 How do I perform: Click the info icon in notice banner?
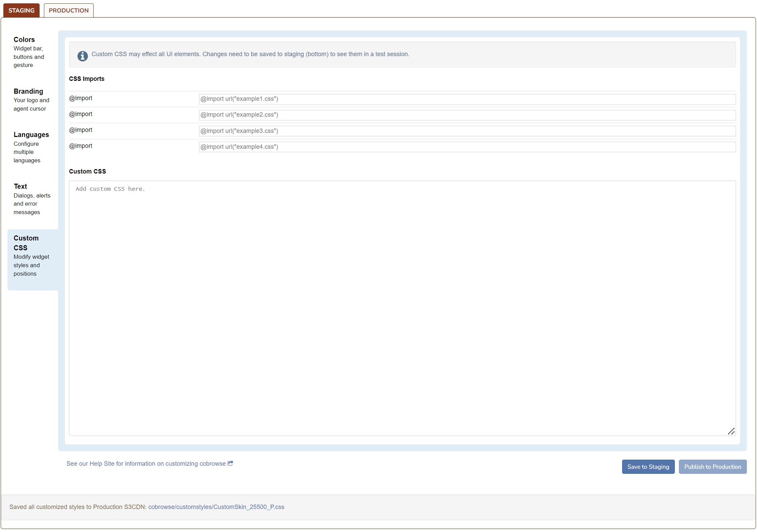[x=82, y=56]
